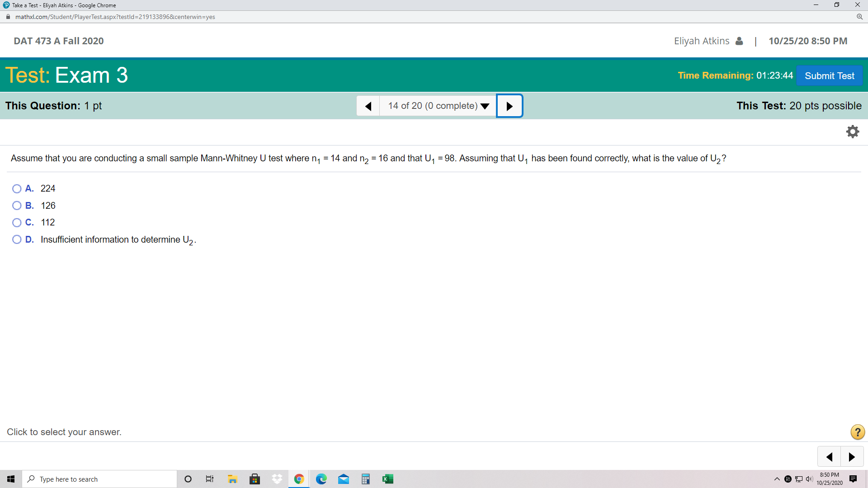Viewport: 868px width, 488px height.
Task: Click the bottom-right next arrow button
Action: pos(852,457)
